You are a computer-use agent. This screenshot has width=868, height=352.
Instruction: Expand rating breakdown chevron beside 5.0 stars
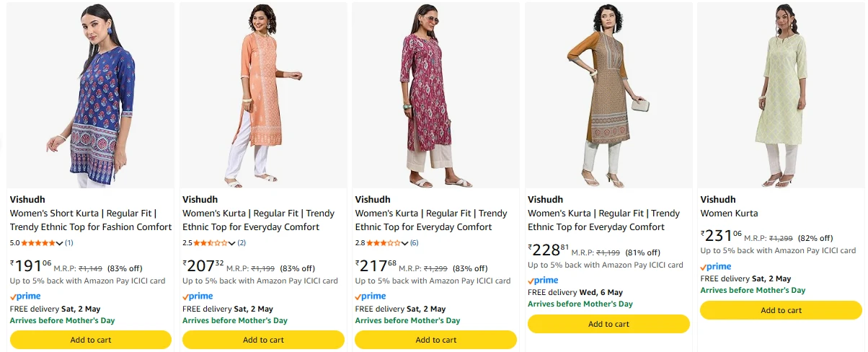tap(60, 243)
